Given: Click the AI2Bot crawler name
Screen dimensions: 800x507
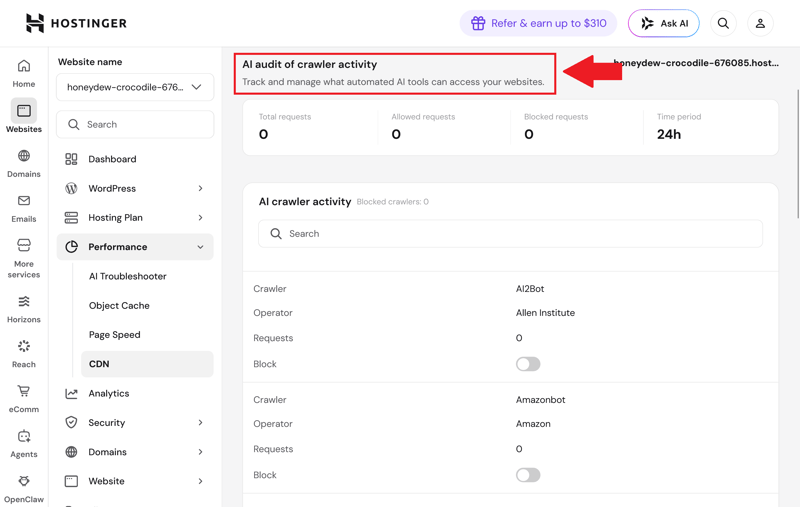Looking at the screenshot, I should (x=530, y=289).
